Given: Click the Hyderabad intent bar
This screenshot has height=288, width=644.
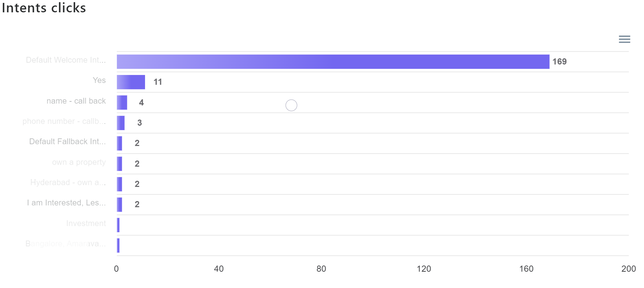Looking at the screenshot, I should tap(119, 184).
